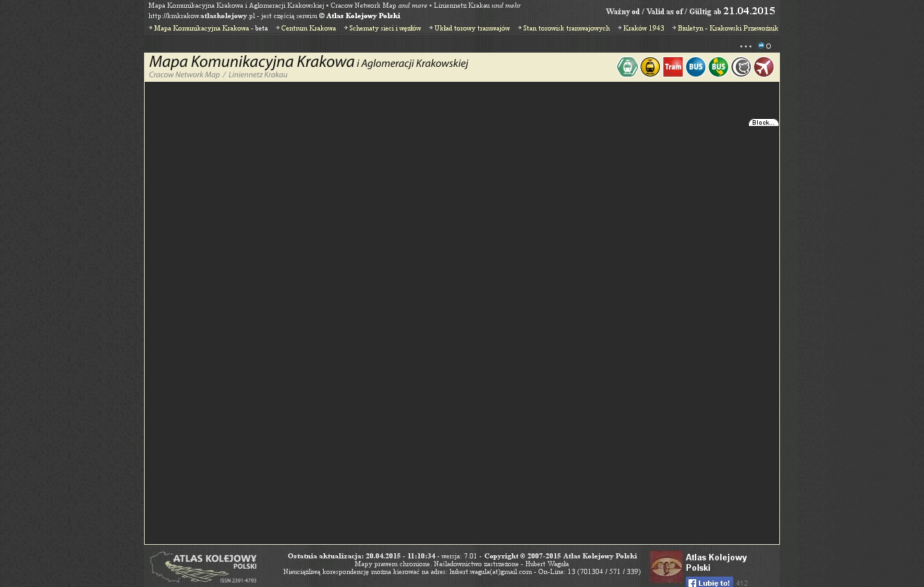This screenshot has width=924, height=587.
Task: Select the yellow round tram icon
Action: point(650,67)
